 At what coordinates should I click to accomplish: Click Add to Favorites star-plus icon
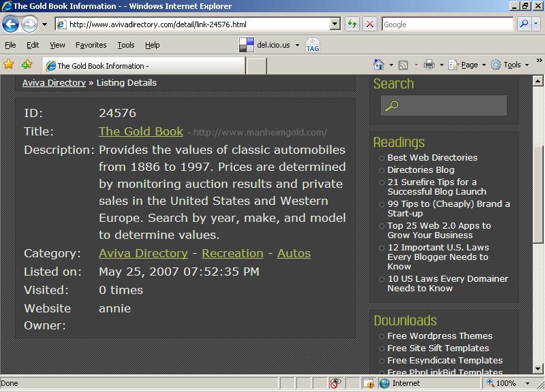point(27,64)
